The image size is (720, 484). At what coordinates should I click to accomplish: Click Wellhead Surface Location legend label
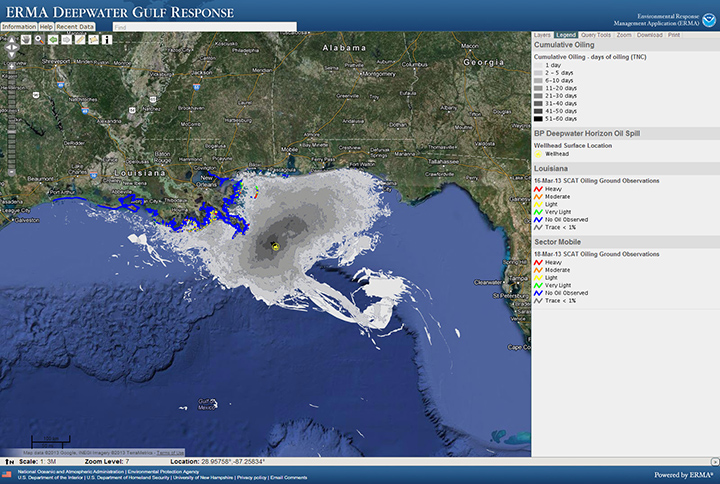573,146
